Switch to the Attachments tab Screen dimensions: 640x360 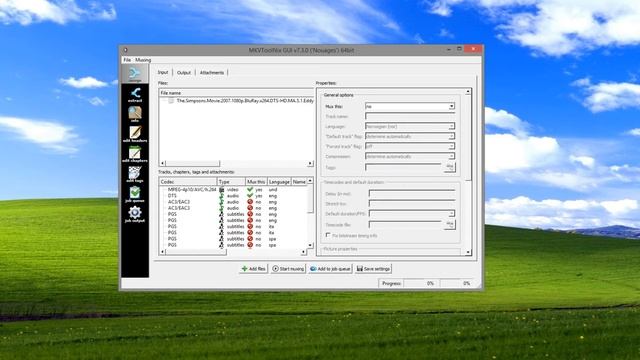coord(211,73)
